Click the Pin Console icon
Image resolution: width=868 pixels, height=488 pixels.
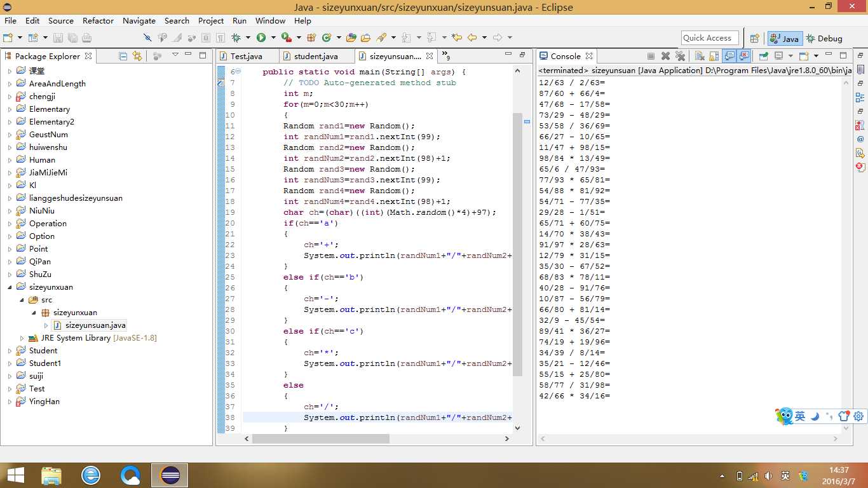click(x=763, y=56)
